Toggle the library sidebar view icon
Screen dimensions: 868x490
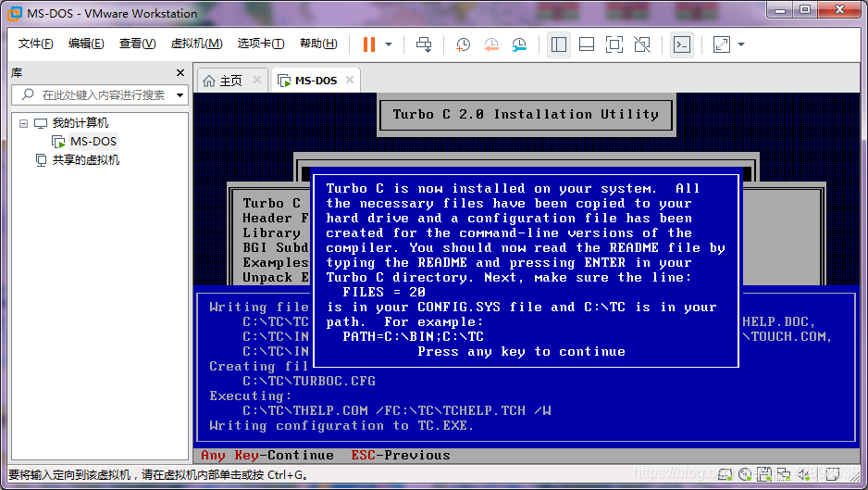(x=559, y=44)
